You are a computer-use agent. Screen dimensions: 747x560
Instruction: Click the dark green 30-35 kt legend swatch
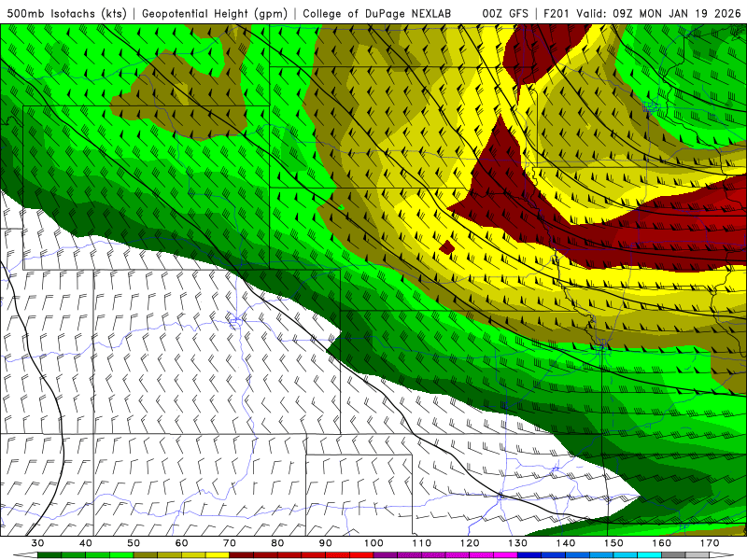click(49, 555)
